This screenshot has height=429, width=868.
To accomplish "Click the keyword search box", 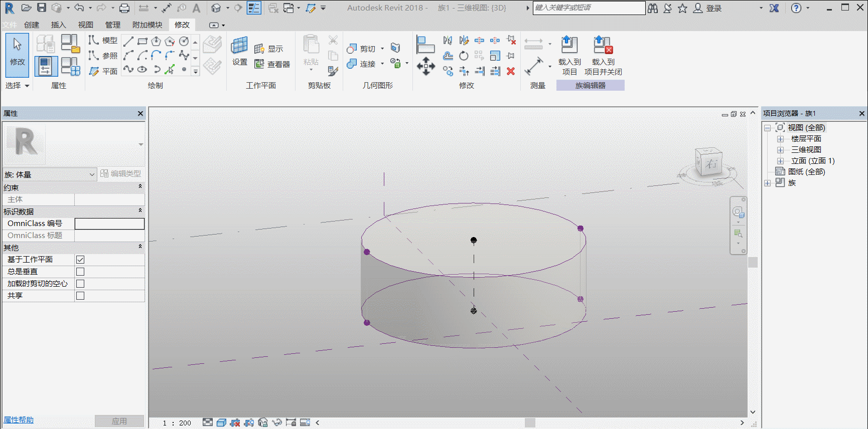I will click(x=589, y=8).
